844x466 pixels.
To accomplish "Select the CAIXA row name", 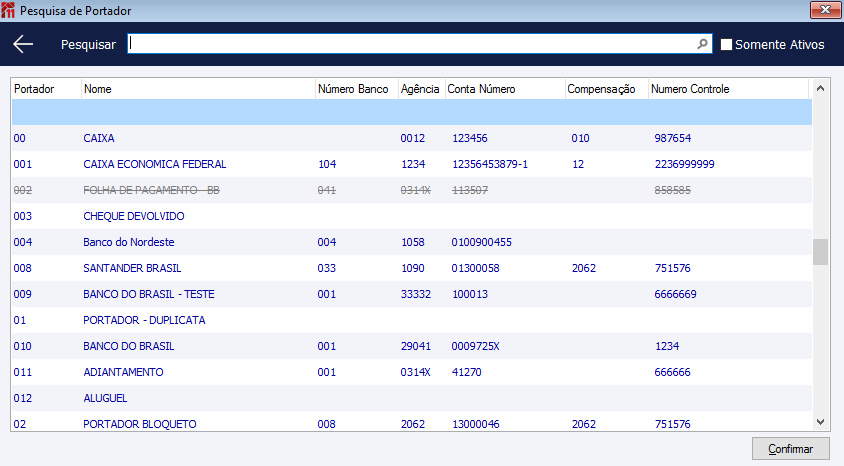I will [x=99, y=138].
